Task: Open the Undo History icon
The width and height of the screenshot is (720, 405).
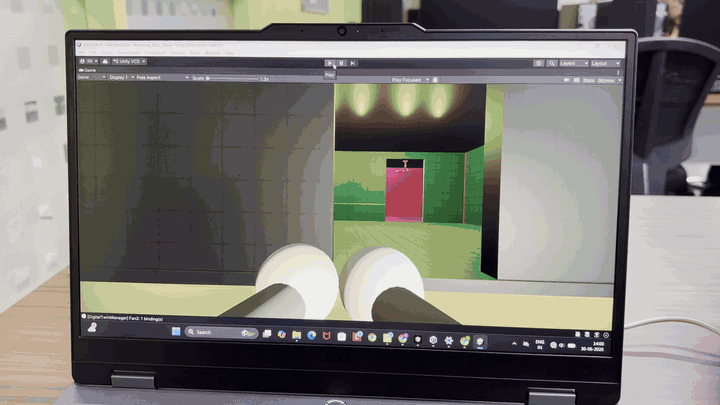Action: pyautogui.click(x=539, y=63)
